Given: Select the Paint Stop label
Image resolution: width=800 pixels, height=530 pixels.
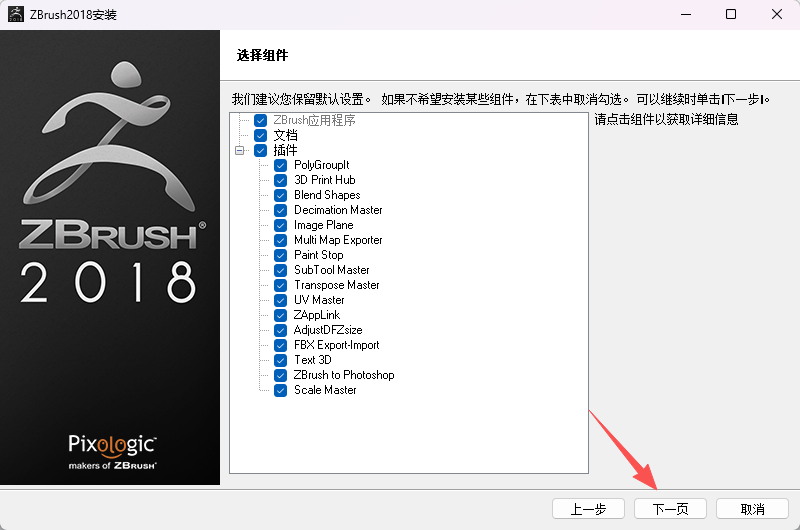Looking at the screenshot, I should pyautogui.click(x=318, y=255).
